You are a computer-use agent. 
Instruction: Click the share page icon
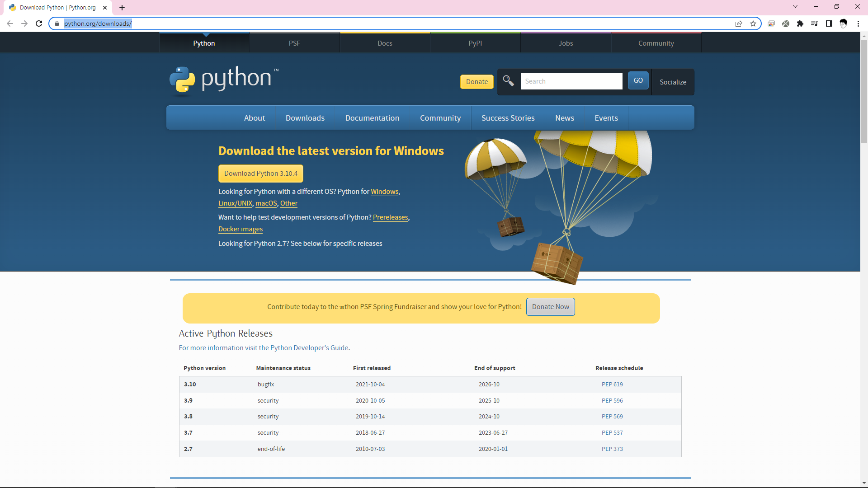coord(739,23)
